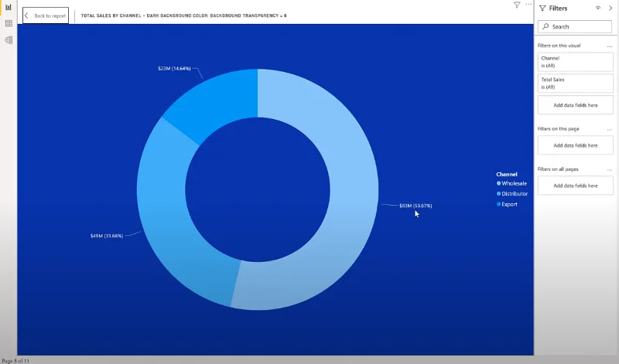The width and height of the screenshot is (619, 364).
Task: Open the Report view icon
Action: (x=9, y=7)
